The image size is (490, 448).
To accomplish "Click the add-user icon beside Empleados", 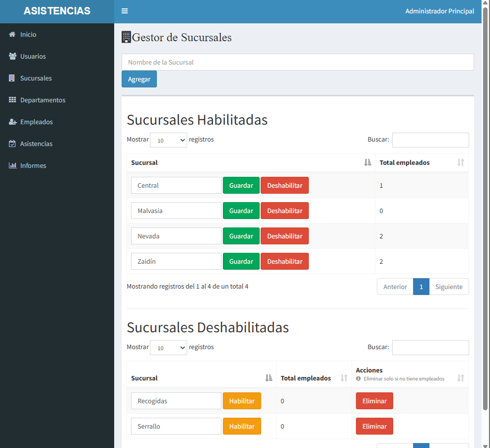I will tap(12, 122).
